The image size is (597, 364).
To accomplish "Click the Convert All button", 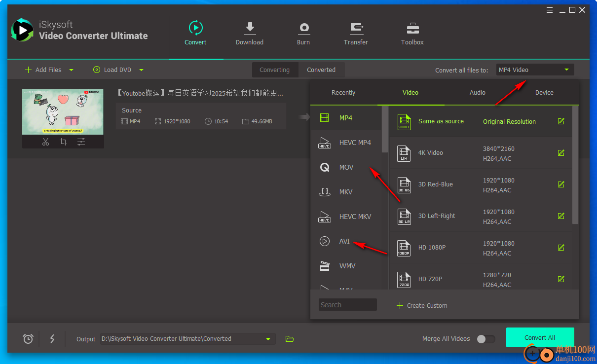I will (x=540, y=337).
